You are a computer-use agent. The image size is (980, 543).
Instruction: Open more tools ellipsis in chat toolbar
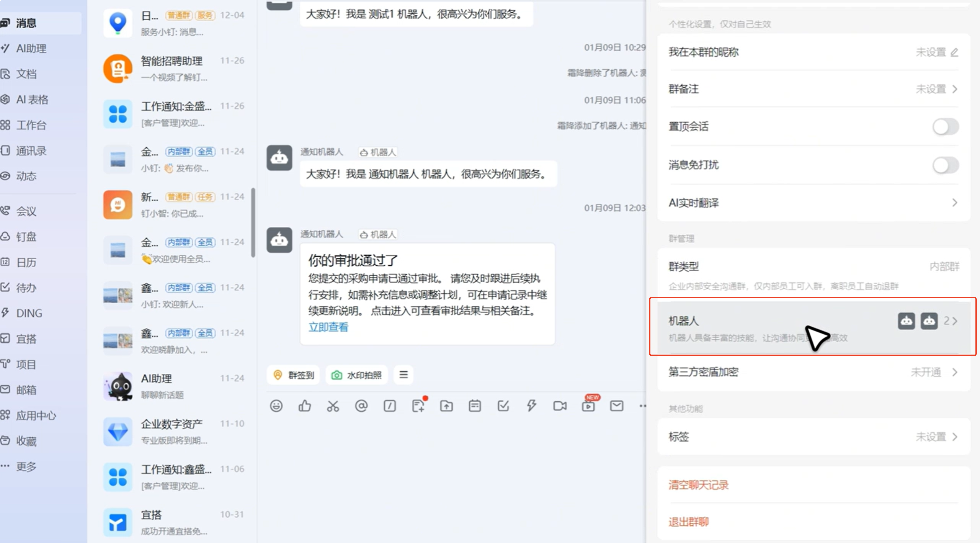click(x=642, y=406)
